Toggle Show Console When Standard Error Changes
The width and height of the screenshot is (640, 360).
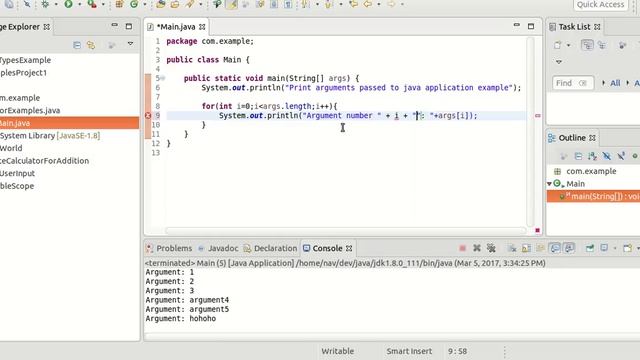click(x=569, y=248)
